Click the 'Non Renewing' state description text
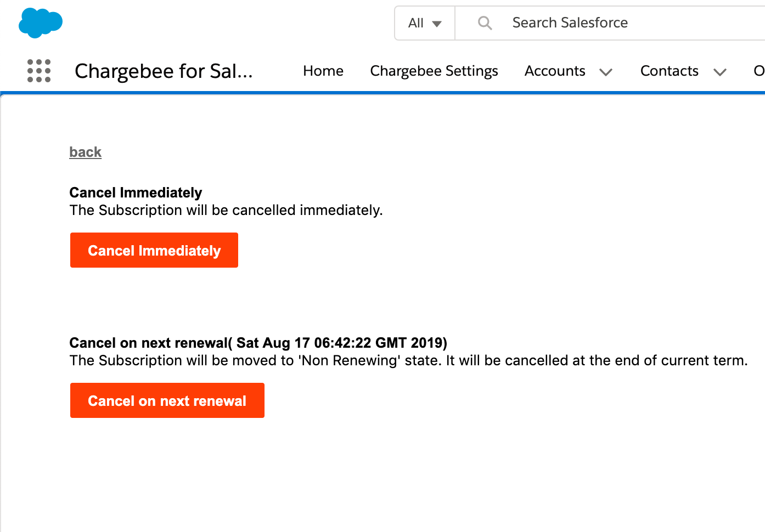This screenshot has width=765, height=532. tap(408, 360)
